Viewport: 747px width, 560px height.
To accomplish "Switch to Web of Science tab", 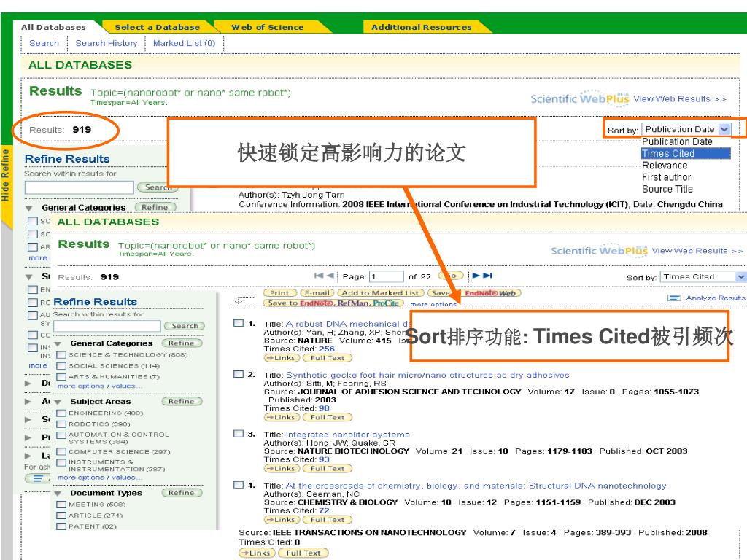I will coord(267,27).
